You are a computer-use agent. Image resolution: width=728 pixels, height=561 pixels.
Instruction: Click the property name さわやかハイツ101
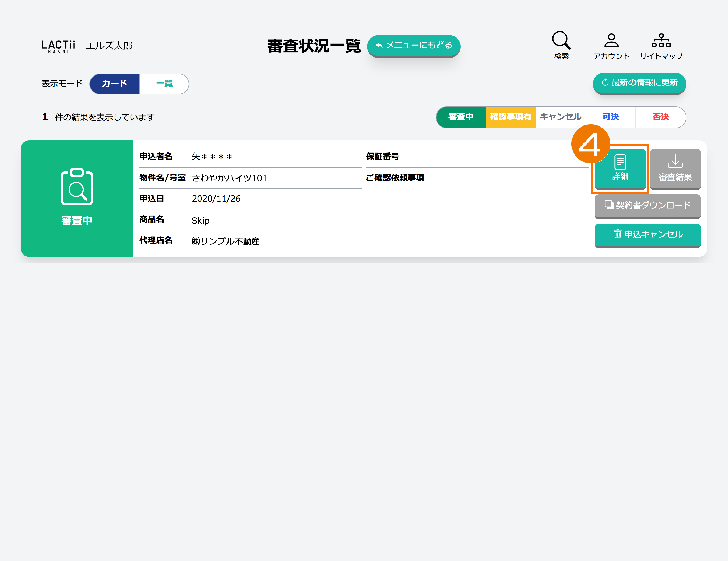coord(229,178)
